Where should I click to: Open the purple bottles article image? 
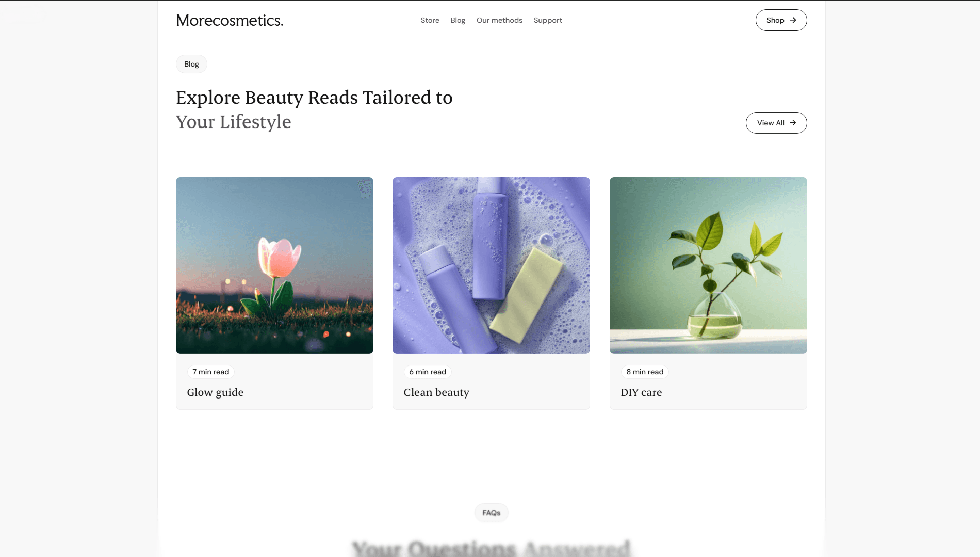(491, 265)
